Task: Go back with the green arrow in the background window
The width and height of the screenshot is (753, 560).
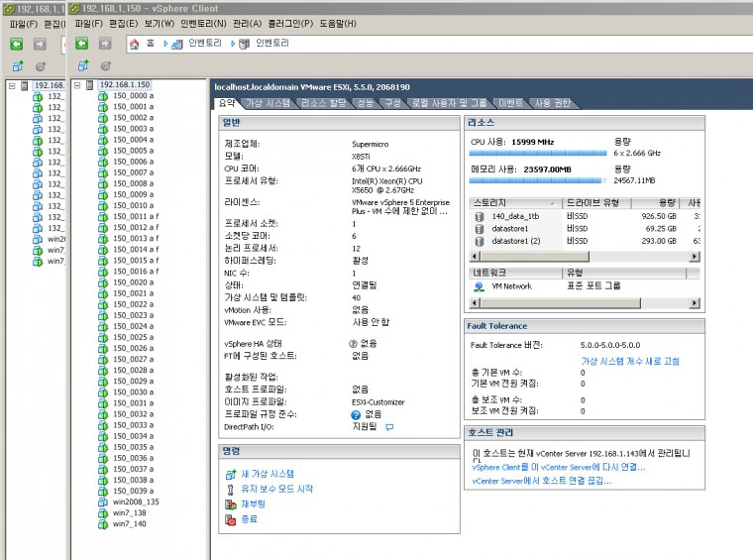Action: [x=17, y=45]
